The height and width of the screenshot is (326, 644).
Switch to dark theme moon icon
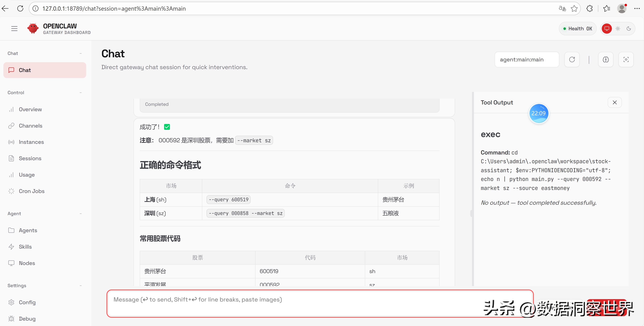point(629,29)
